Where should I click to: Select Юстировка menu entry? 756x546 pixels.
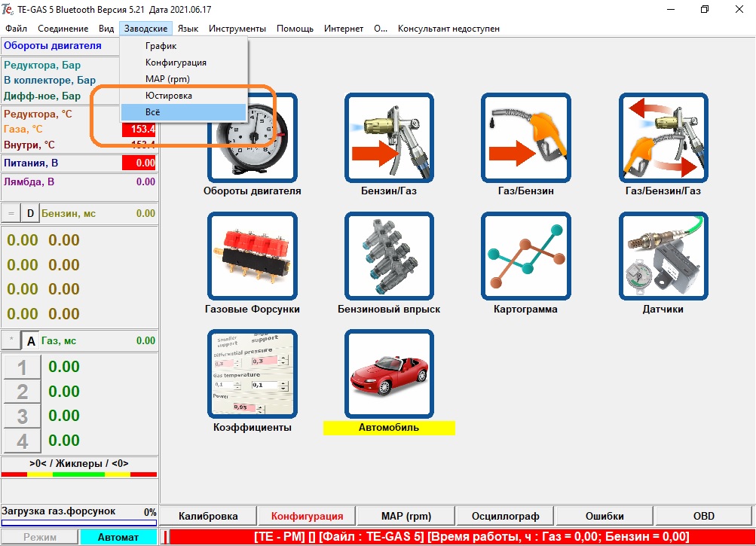[x=183, y=96]
